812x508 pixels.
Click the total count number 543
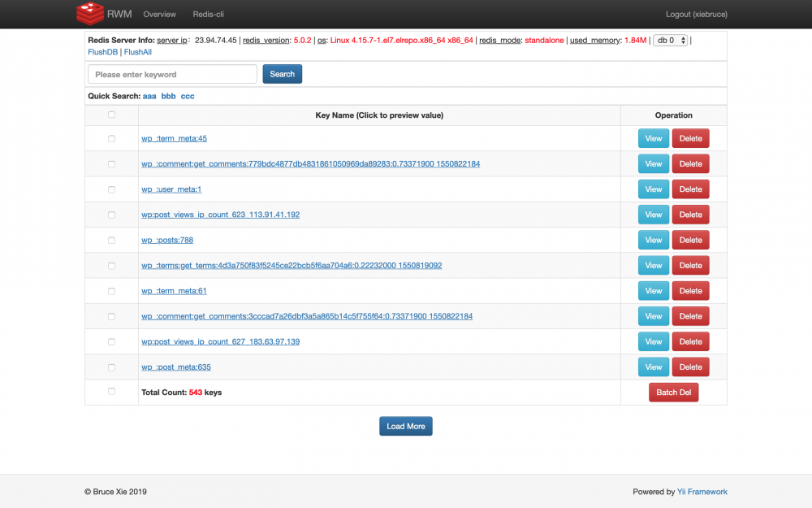(196, 393)
